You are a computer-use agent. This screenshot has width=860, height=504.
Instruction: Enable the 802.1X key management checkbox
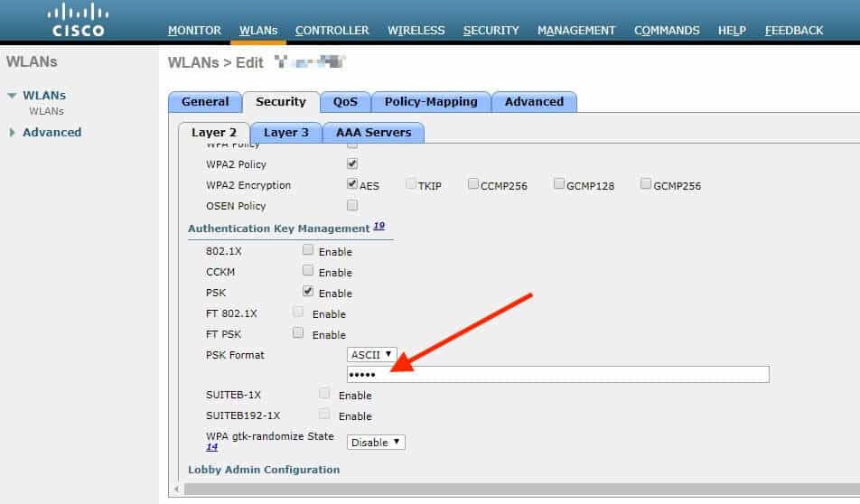coord(308,250)
